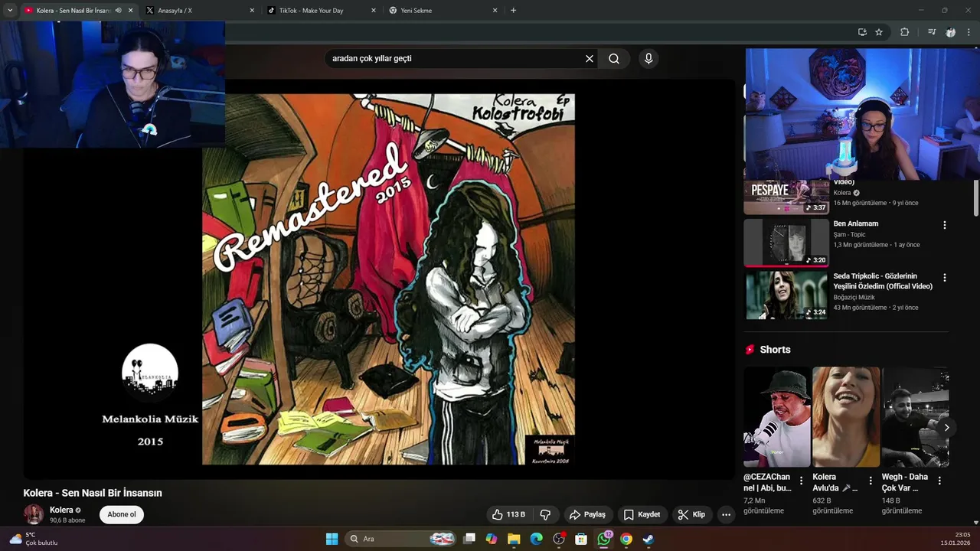Open the Kolera channel name link
Screen dimensions: 980x551
pos(61,510)
